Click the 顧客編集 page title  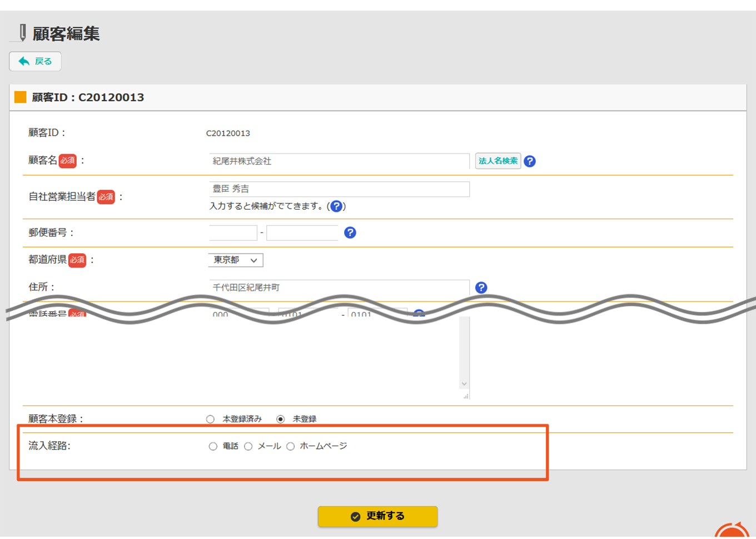pos(66,33)
